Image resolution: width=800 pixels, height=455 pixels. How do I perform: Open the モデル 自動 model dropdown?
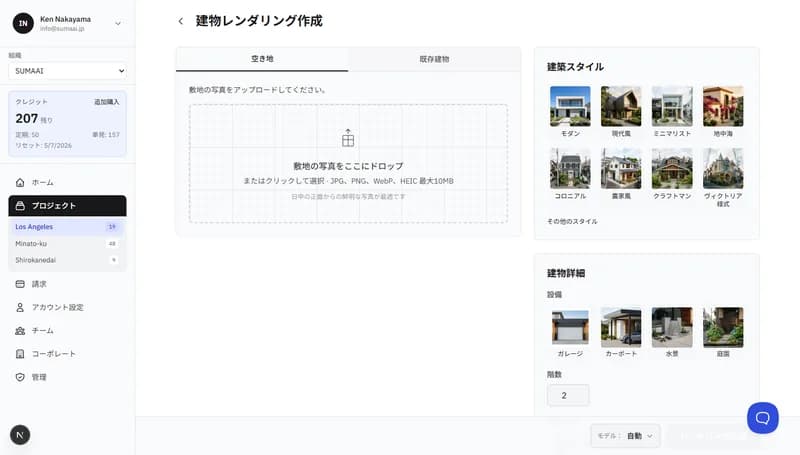coord(625,436)
